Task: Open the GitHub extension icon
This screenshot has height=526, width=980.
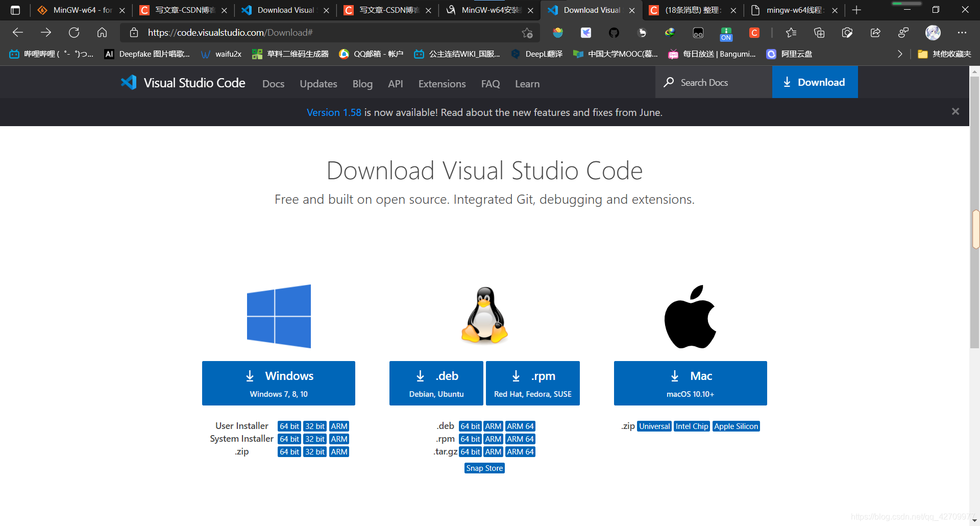Action: [x=614, y=33]
